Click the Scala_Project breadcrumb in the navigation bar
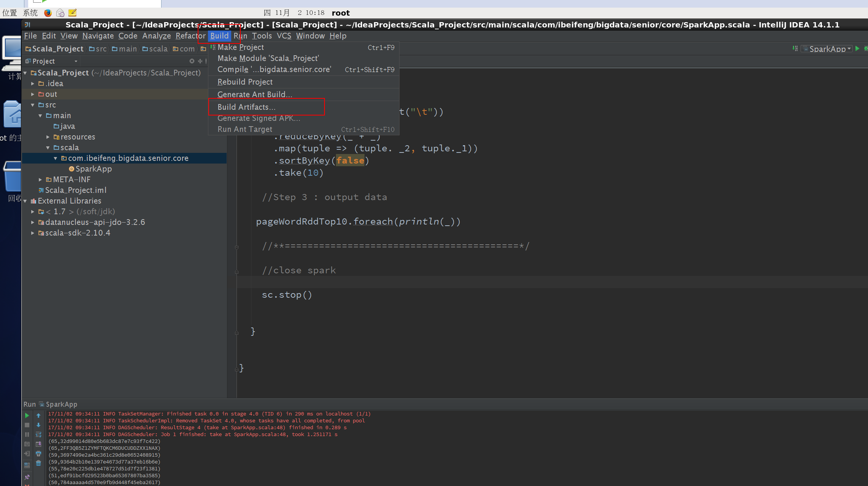Screen dimensions: 868x486 (54, 49)
